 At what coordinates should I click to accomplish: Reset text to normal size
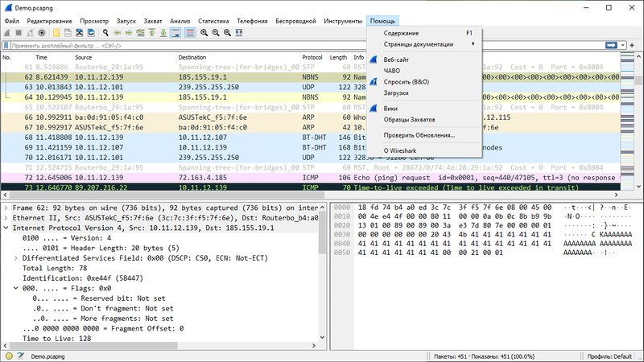(227, 33)
